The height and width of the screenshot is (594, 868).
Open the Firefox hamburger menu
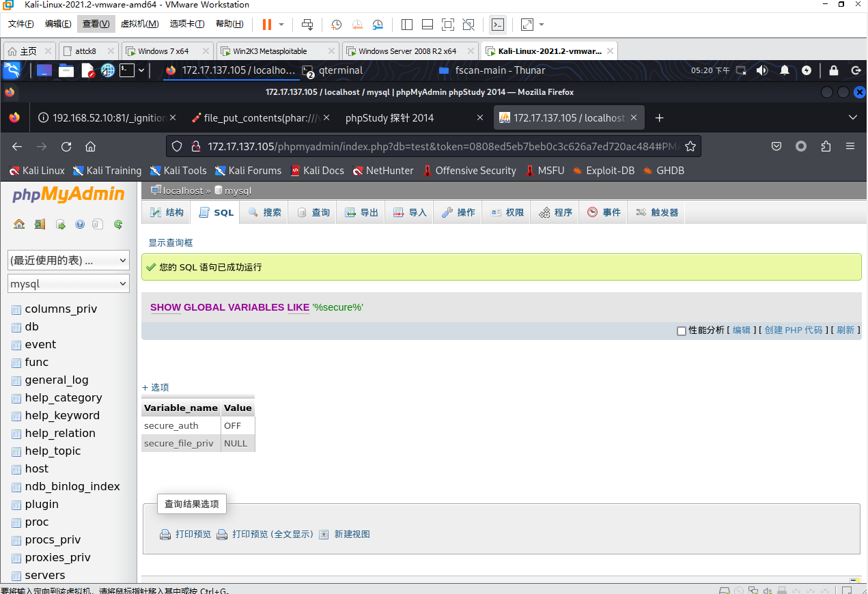tap(850, 146)
